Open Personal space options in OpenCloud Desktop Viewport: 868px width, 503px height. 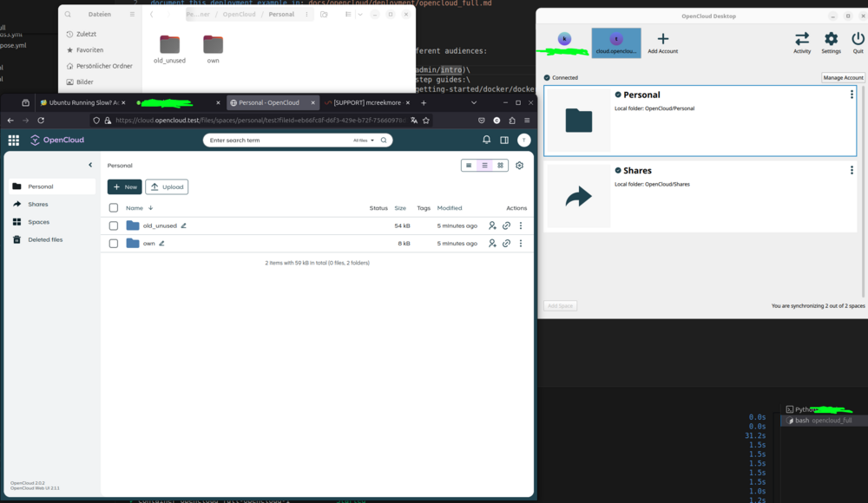852,95
